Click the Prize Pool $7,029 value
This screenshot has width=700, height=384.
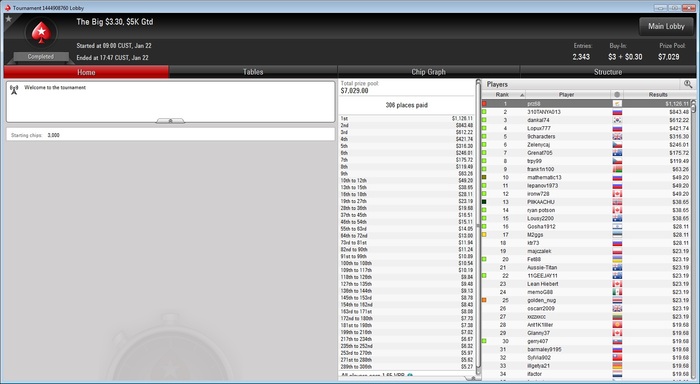click(669, 57)
